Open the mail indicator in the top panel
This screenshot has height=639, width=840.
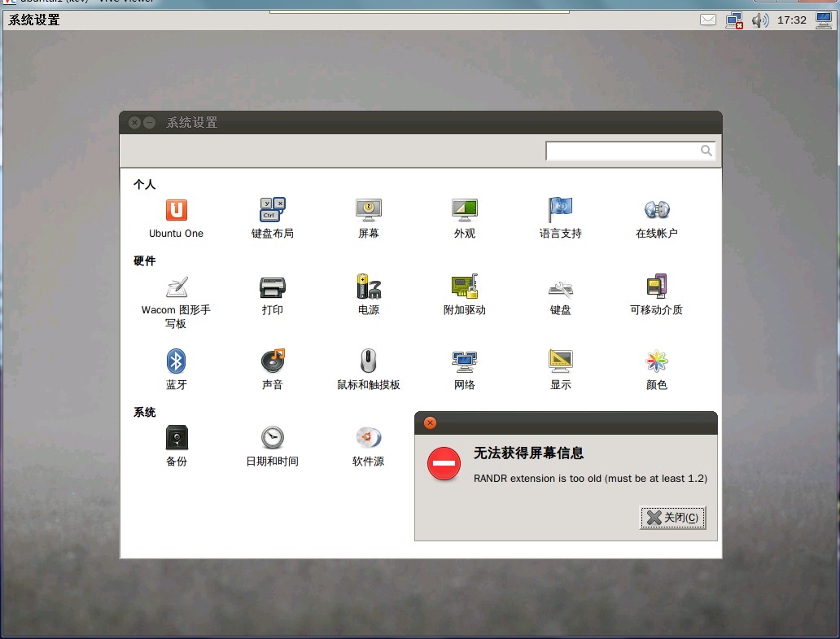point(708,20)
